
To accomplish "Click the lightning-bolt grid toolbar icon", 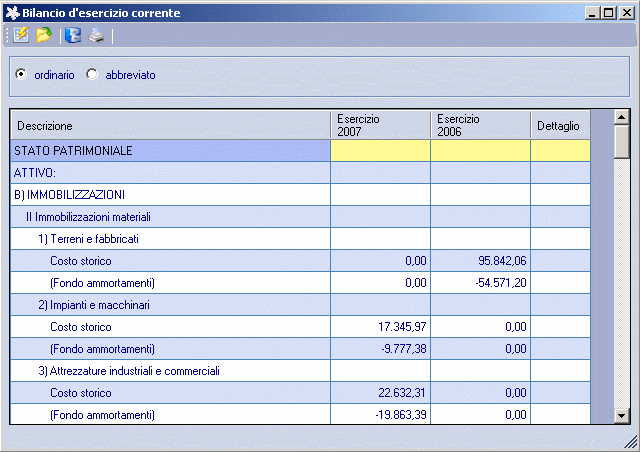I will coord(21,36).
